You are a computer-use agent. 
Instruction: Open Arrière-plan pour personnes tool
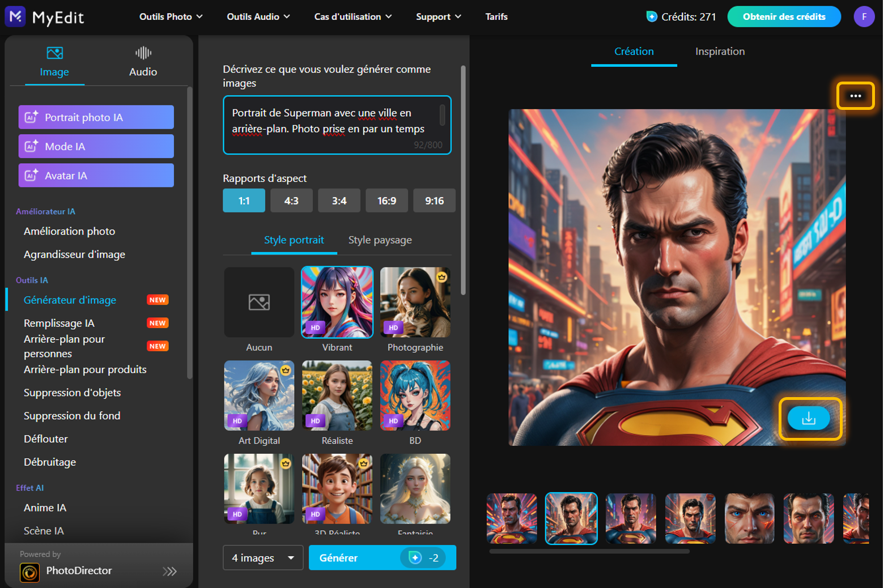pos(64,346)
